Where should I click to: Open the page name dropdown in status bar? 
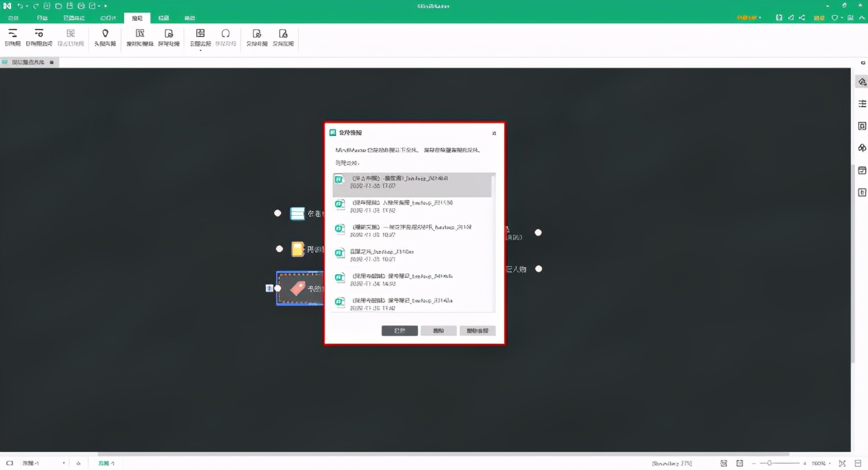point(43,463)
